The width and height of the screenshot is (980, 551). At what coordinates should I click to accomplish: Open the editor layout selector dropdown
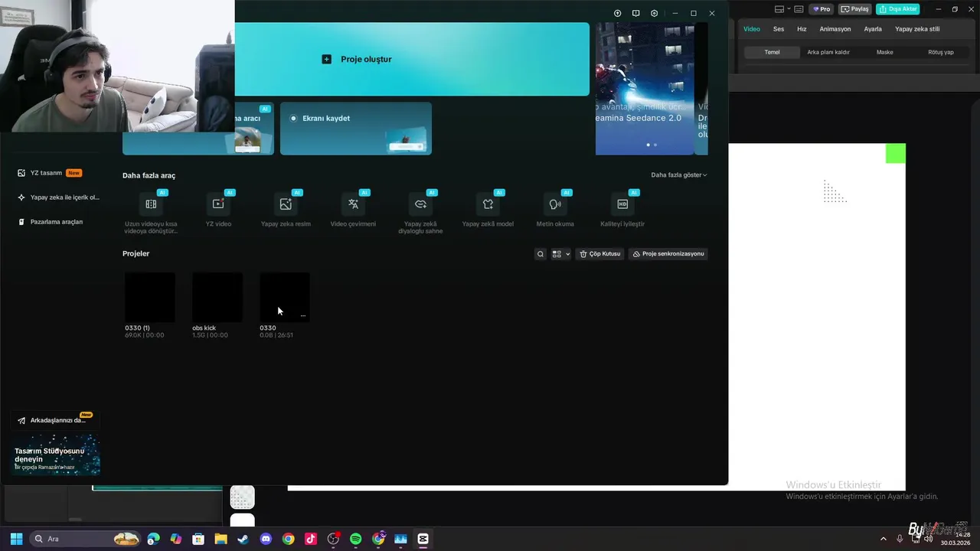click(782, 9)
